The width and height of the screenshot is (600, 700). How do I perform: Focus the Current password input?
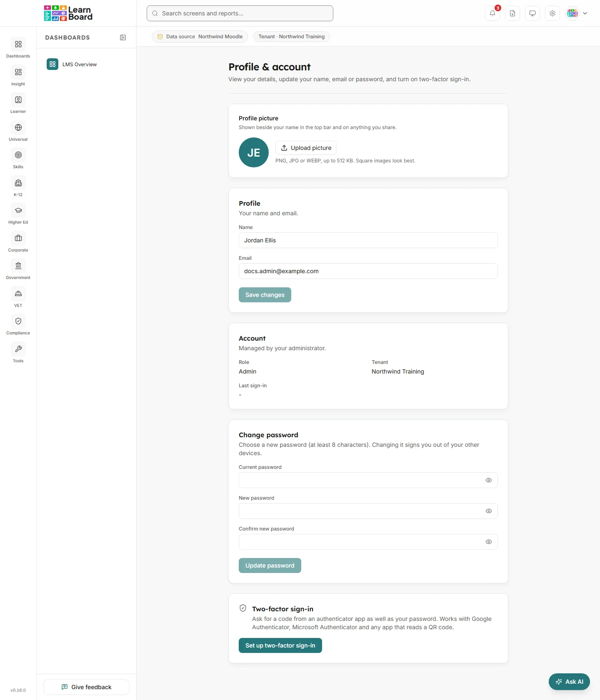point(368,480)
